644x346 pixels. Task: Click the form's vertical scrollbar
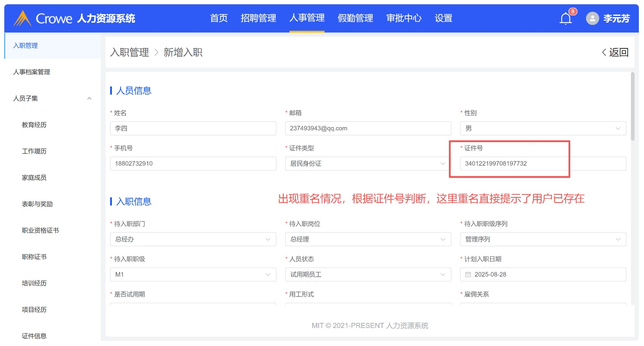pos(632,106)
